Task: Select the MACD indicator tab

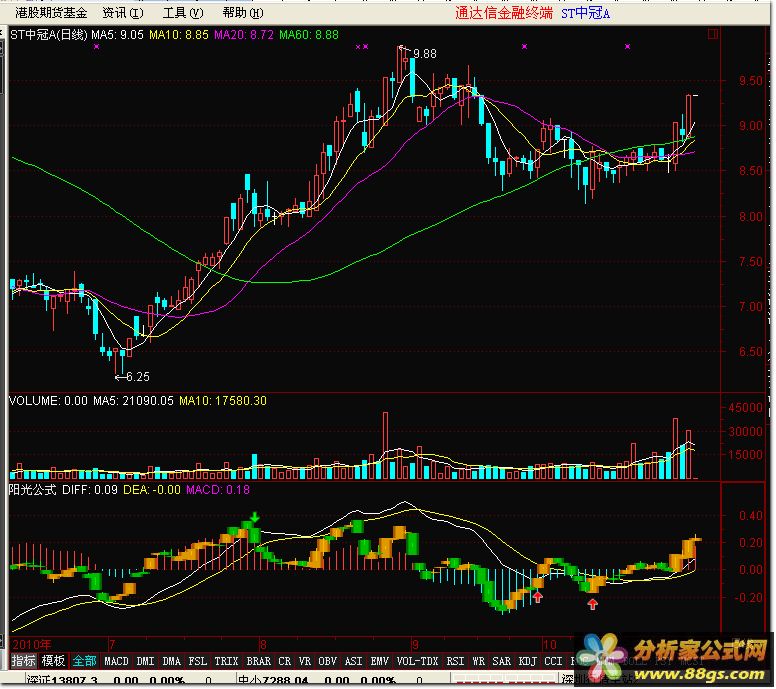Action: (x=116, y=661)
